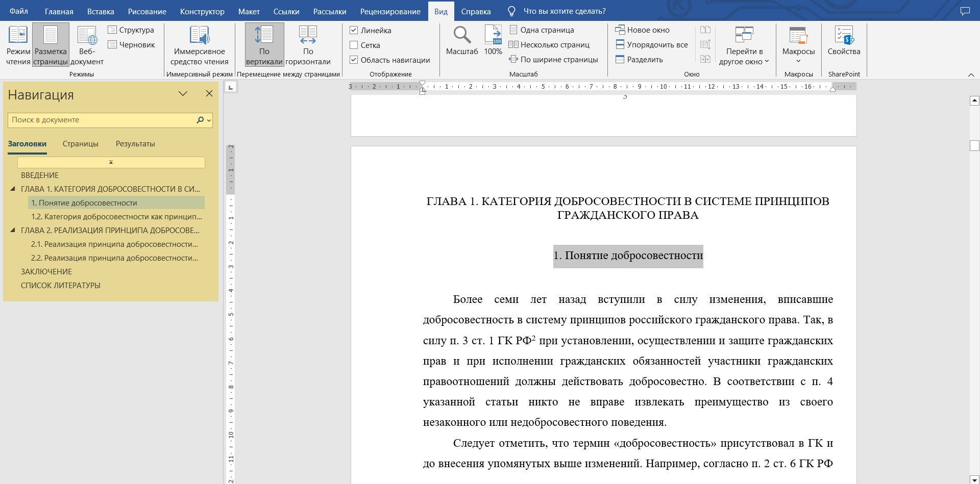The height and width of the screenshot is (484, 980).
Task: Open search options dropdown in navigation
Action: click(209, 120)
